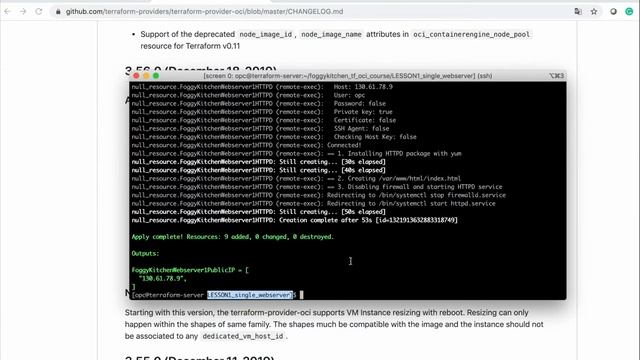This screenshot has width=640, height=360.
Task: Place the cursor at the terminal prompt
Action: coord(302,295)
